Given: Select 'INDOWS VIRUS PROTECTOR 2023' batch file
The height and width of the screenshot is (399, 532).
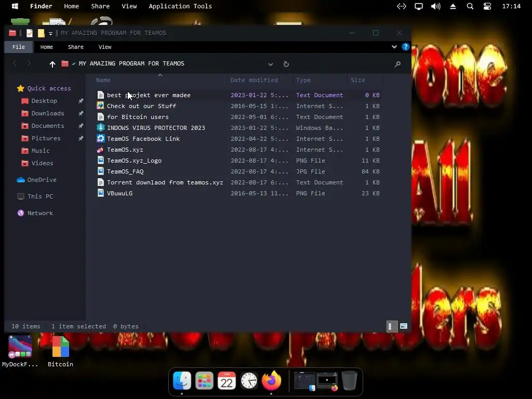Looking at the screenshot, I should (238, 128).
